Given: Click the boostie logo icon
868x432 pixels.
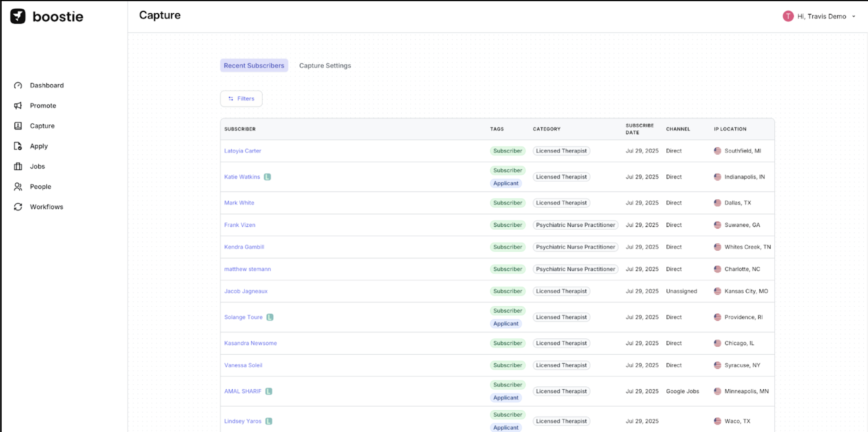Looking at the screenshot, I should coord(18,17).
